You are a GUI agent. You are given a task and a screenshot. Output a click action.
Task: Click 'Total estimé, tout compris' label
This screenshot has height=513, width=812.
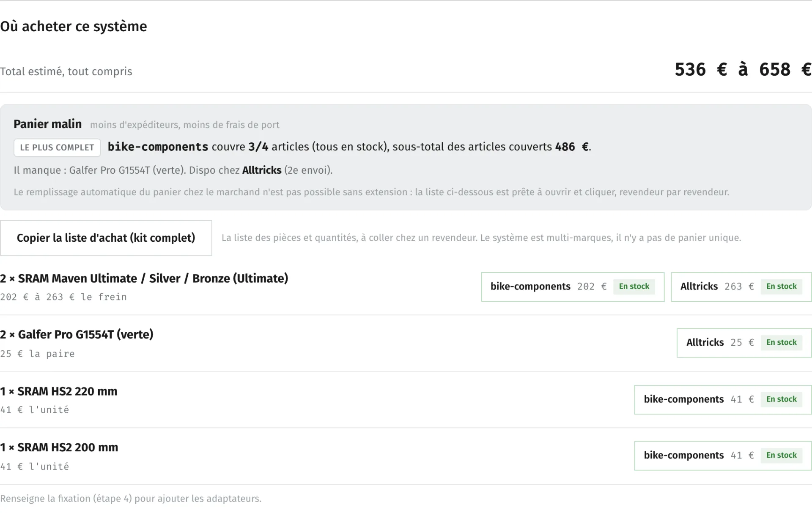click(66, 71)
